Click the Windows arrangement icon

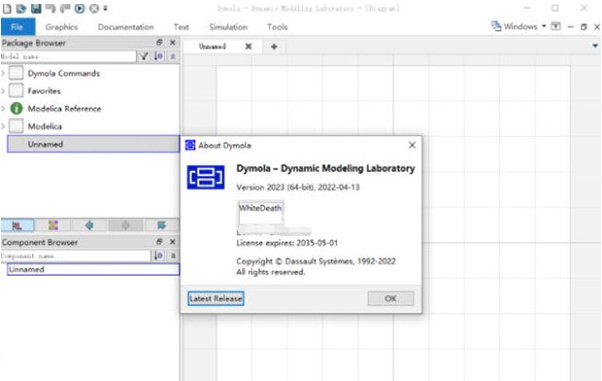(496, 26)
